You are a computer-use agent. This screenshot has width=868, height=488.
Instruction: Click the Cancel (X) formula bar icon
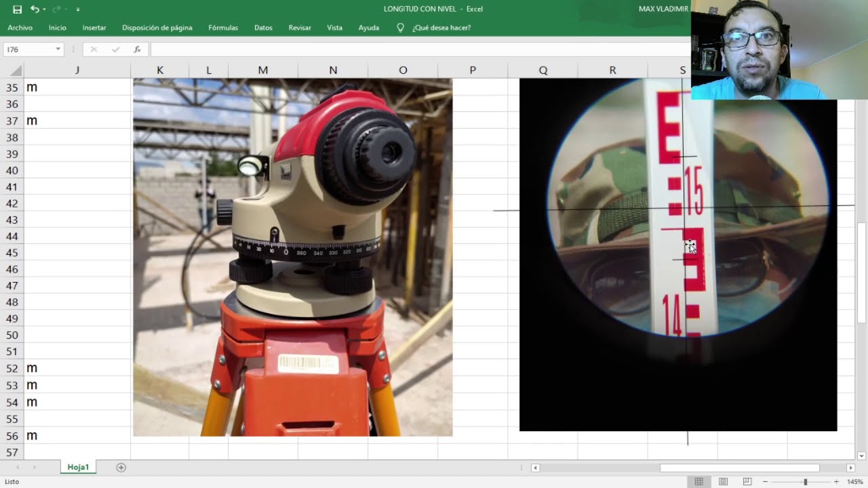point(94,49)
